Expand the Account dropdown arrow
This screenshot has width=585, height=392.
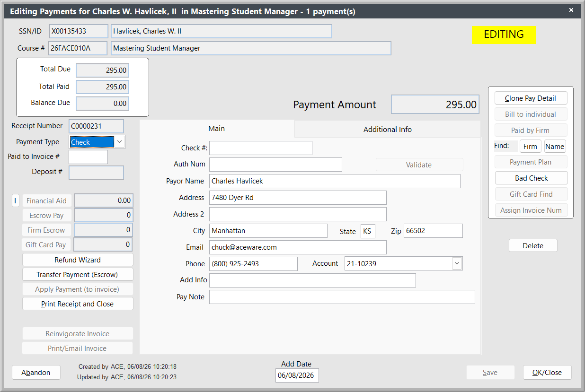pos(457,263)
